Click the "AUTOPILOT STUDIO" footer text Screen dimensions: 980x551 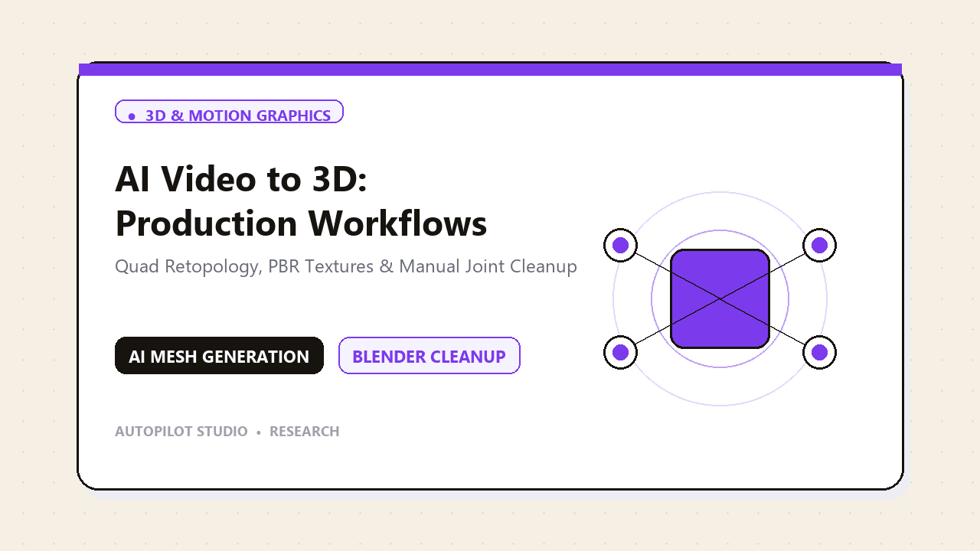(181, 432)
